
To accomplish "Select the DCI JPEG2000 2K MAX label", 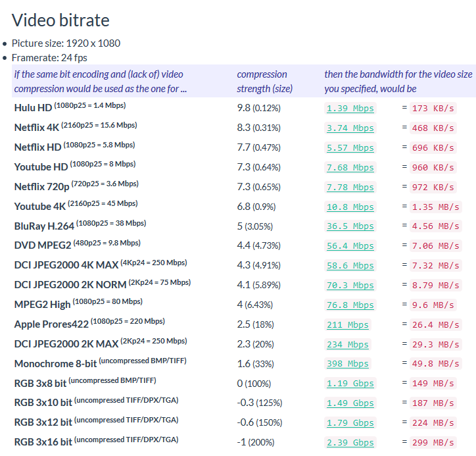I will [66, 345].
